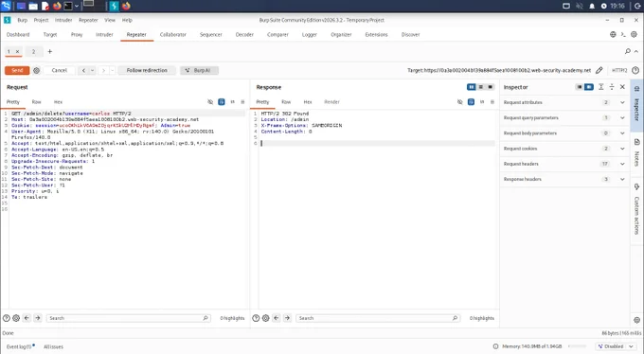Click the Inspector collapse-all icon
The image size is (644, 354).
pos(612,87)
